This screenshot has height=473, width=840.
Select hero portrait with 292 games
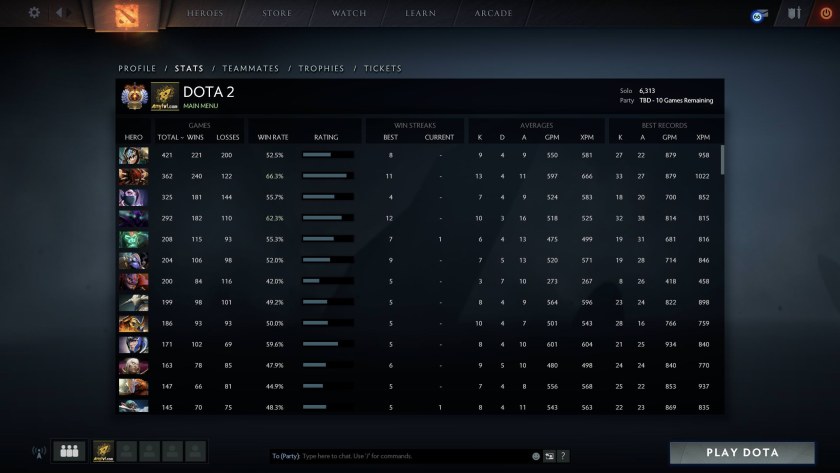pyautogui.click(x=133, y=219)
